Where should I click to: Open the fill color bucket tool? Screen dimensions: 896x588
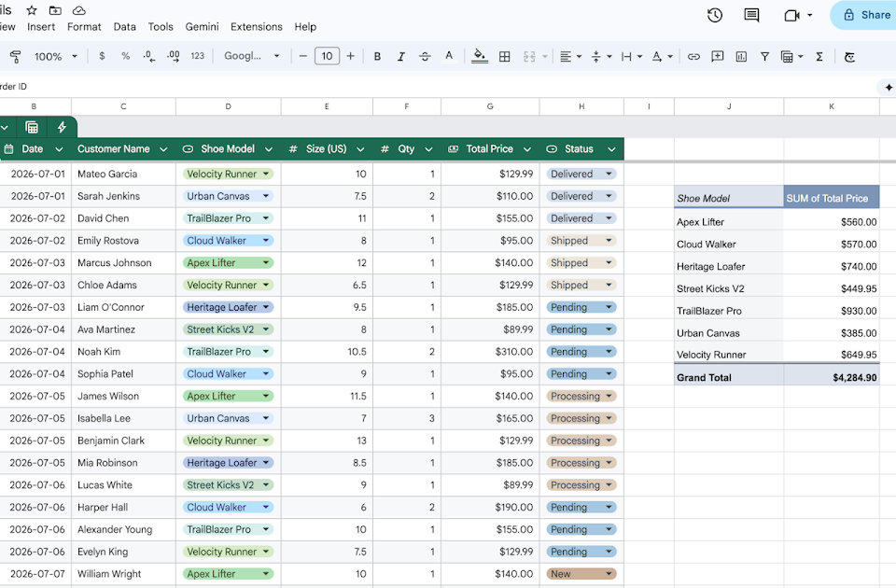click(x=480, y=56)
